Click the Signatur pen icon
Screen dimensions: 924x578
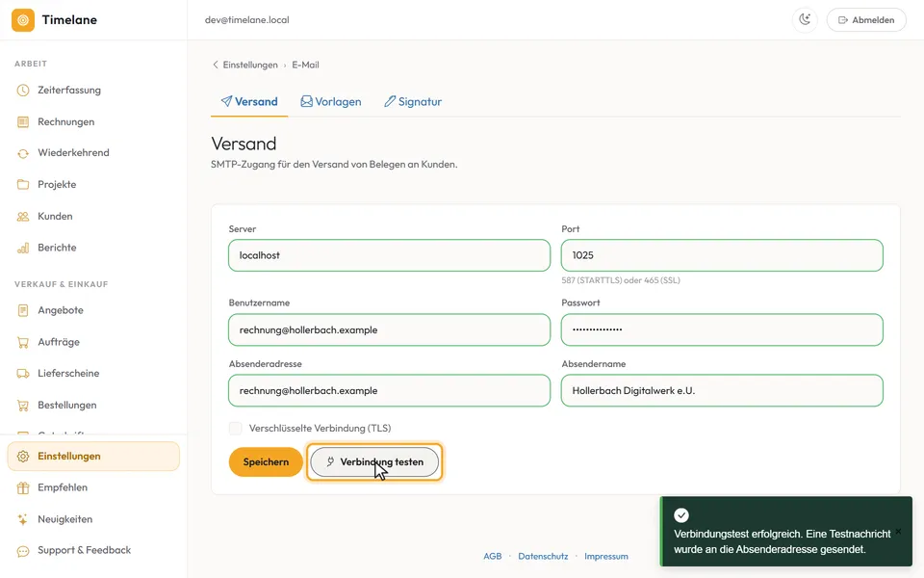pos(390,101)
